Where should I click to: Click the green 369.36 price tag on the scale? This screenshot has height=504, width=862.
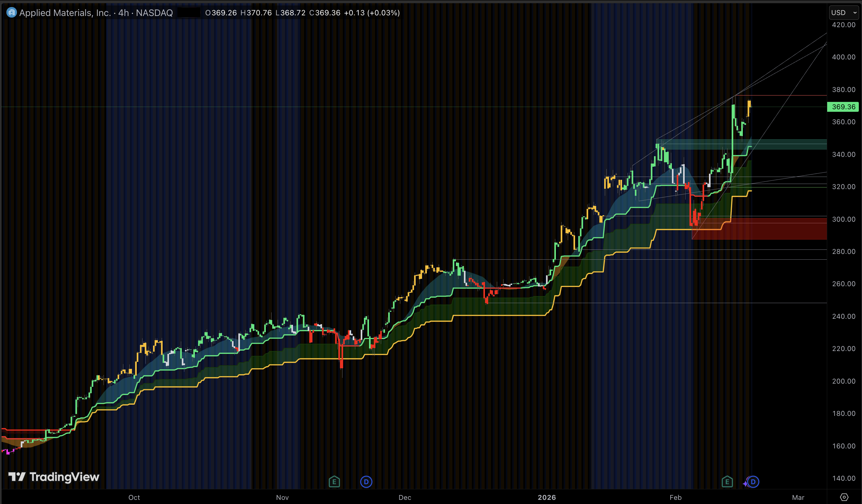843,107
